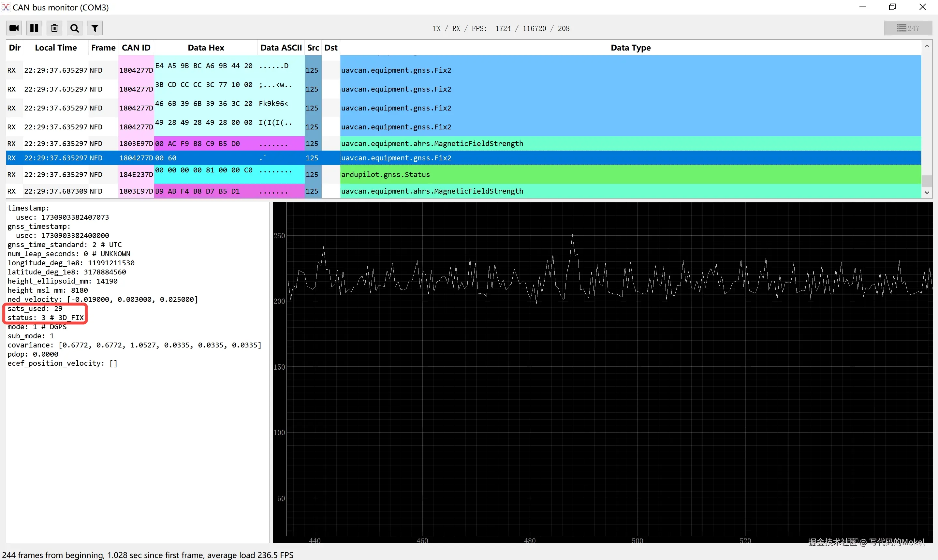Sort by Data Type column header
This screenshot has height=560, width=938.
[x=630, y=48]
